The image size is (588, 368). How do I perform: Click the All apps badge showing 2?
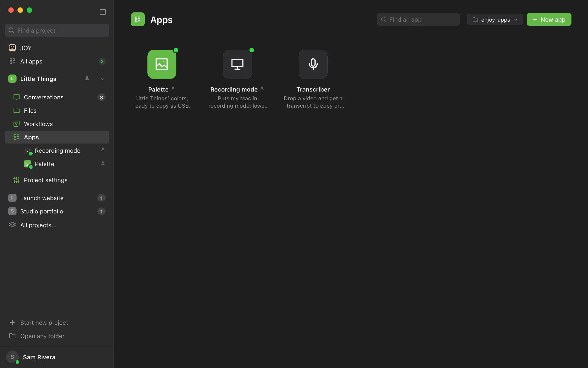click(102, 61)
